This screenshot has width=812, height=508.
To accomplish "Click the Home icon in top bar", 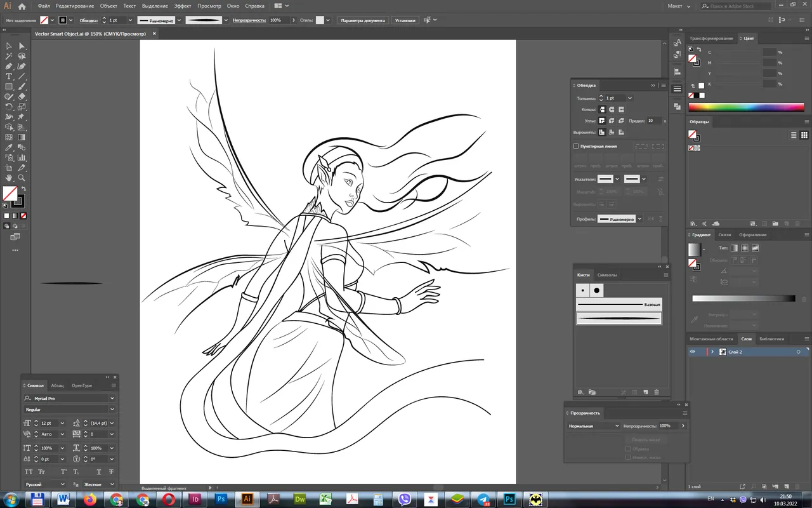I will [x=22, y=6].
